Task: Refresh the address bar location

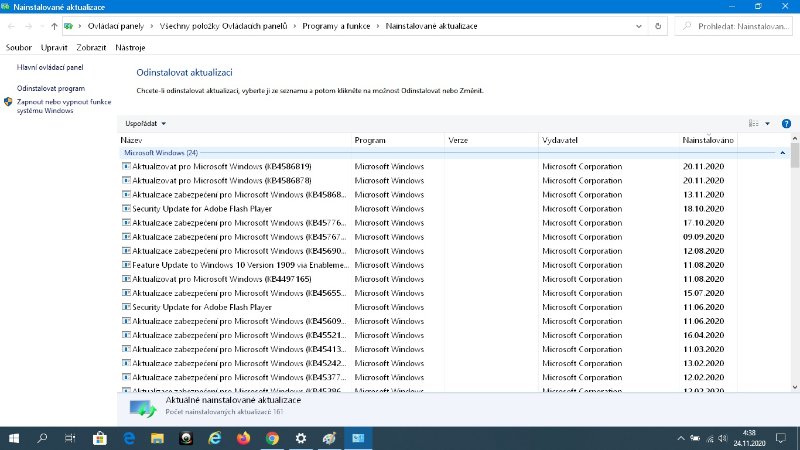Action: [658, 26]
